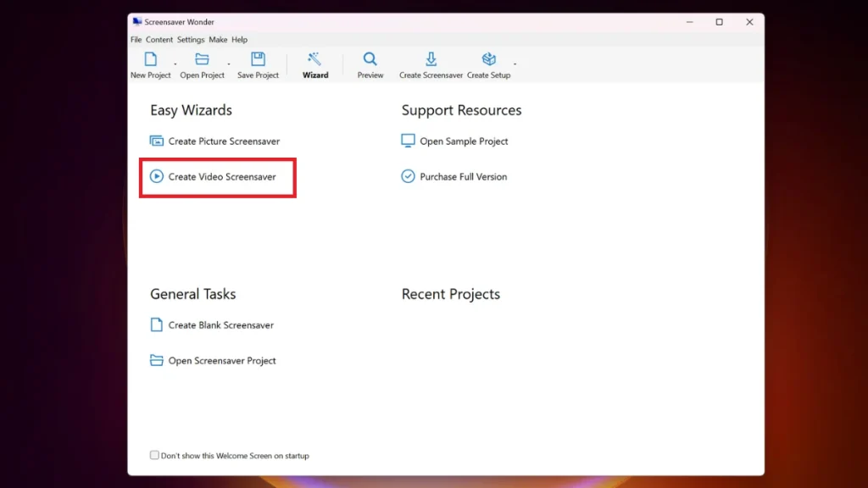Click the Create Screensaver download icon
Image resolution: width=868 pixels, height=488 pixels.
pos(431,59)
